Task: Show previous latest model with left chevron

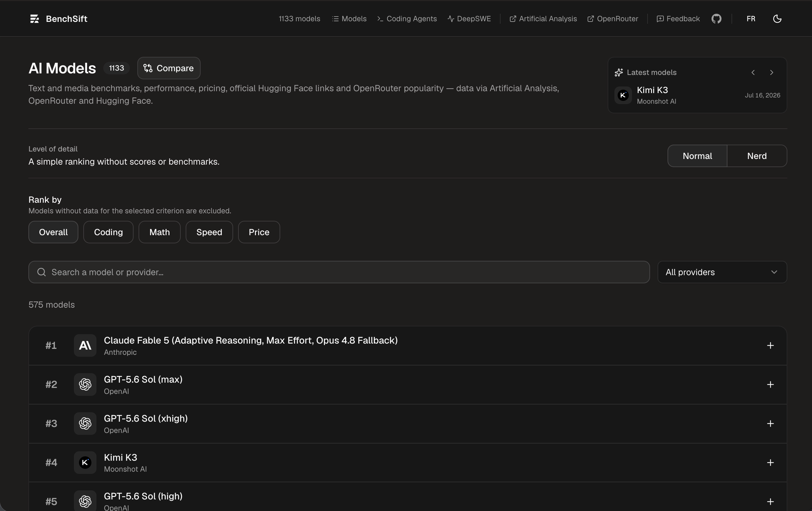Action: click(753, 72)
